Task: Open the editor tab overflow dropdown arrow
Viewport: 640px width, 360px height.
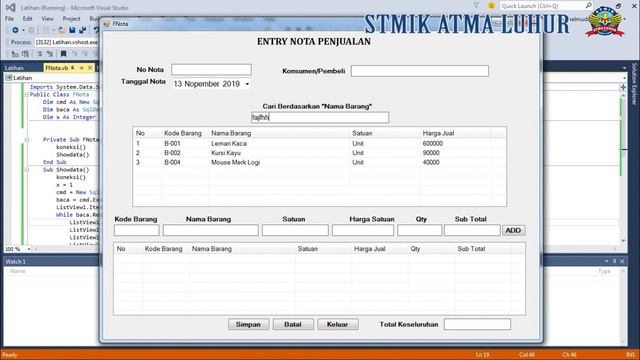Action: 624,68
